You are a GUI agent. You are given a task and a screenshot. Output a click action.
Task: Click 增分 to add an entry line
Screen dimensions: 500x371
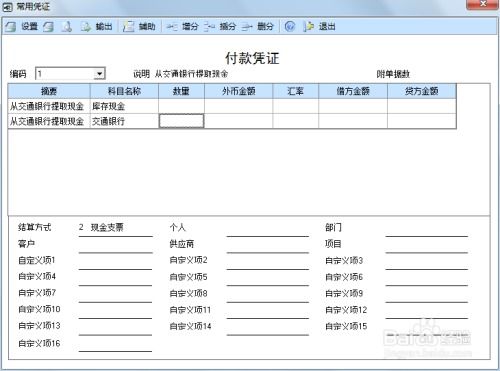coord(182,27)
